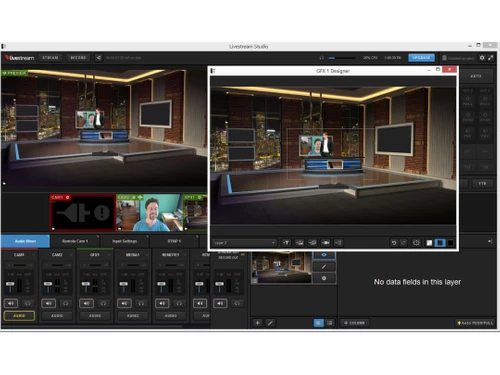The height and width of the screenshot is (375, 500).
Task: Undo last change in GFX Designer
Action: (394, 243)
